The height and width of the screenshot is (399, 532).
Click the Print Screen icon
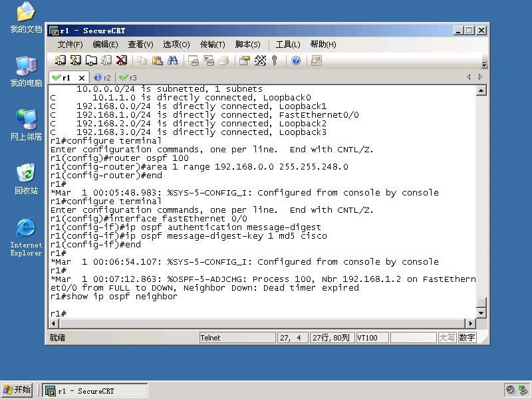pos(193,61)
